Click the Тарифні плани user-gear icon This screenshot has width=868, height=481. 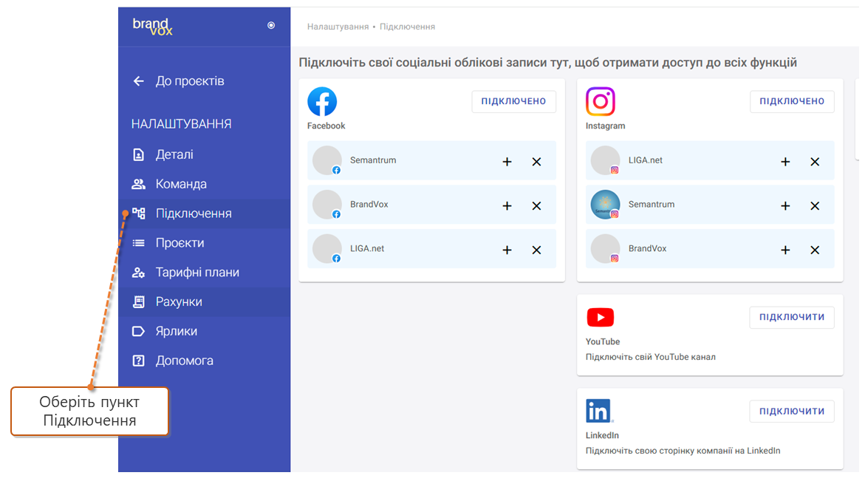[x=138, y=273]
